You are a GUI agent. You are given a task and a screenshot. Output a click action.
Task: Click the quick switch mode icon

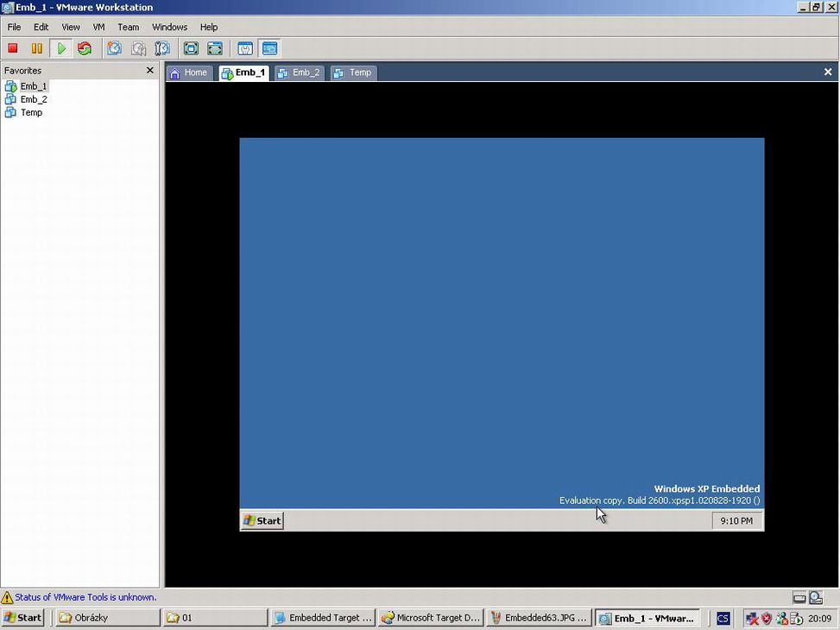point(215,48)
